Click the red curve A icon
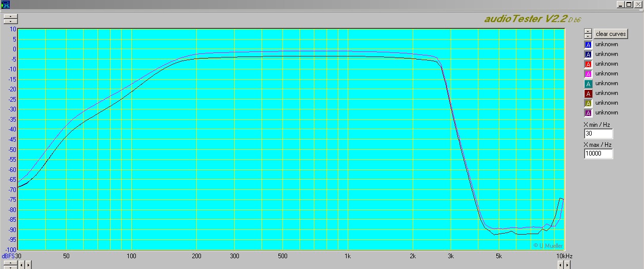 [x=588, y=64]
